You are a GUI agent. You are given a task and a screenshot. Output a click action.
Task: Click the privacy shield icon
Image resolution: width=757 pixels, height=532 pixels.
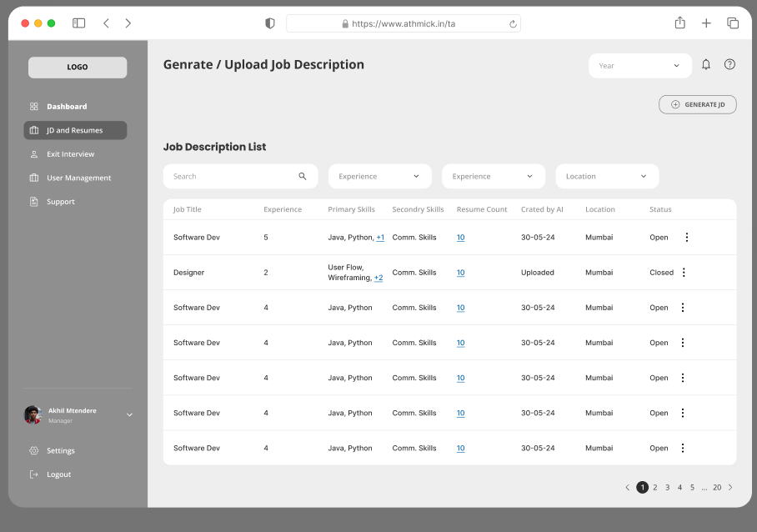point(270,23)
